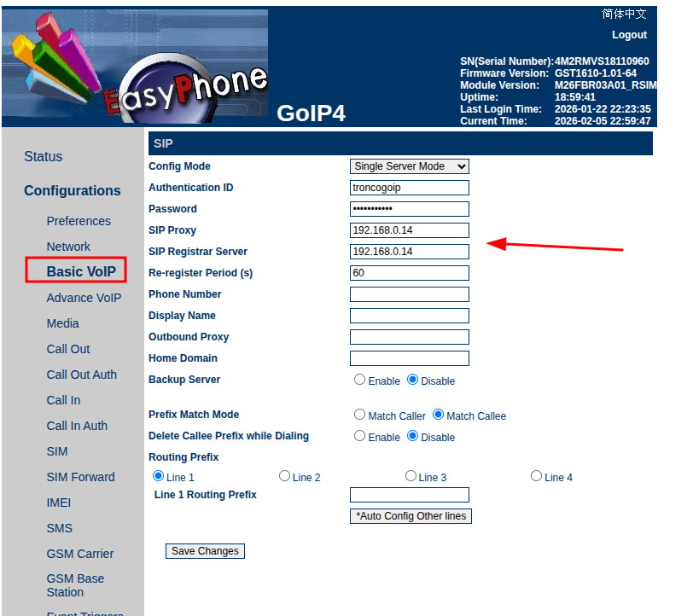Viewport: 693px width, 616px height.
Task: Enable the Backup Server option
Action: click(x=360, y=380)
